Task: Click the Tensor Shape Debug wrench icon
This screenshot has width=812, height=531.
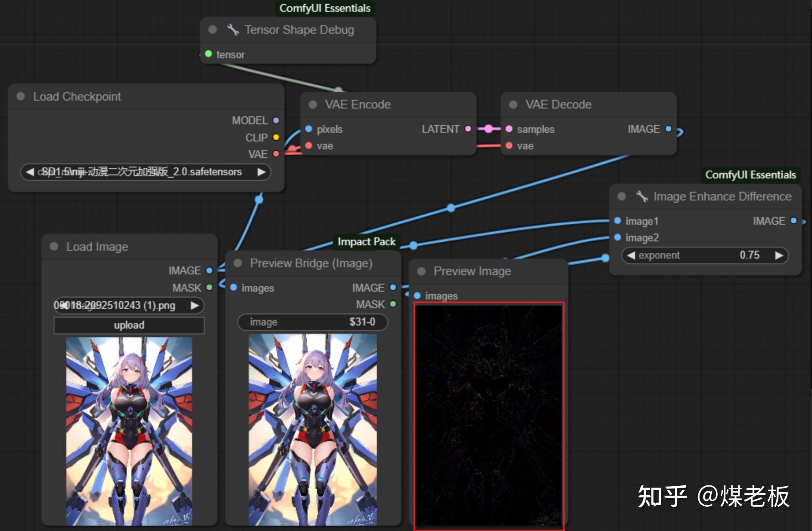Action: pos(233,30)
